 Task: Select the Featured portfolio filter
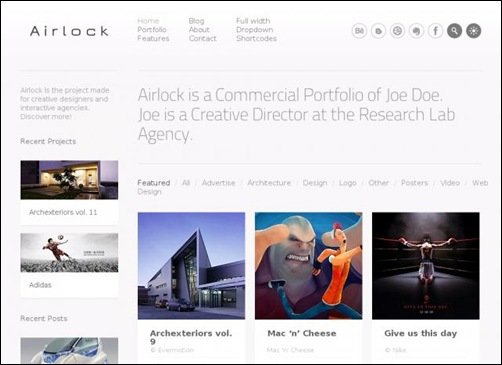pos(154,183)
